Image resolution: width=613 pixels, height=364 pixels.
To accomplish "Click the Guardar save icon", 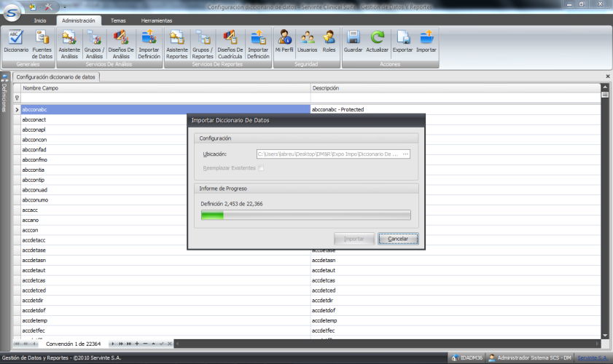I will 353,42.
